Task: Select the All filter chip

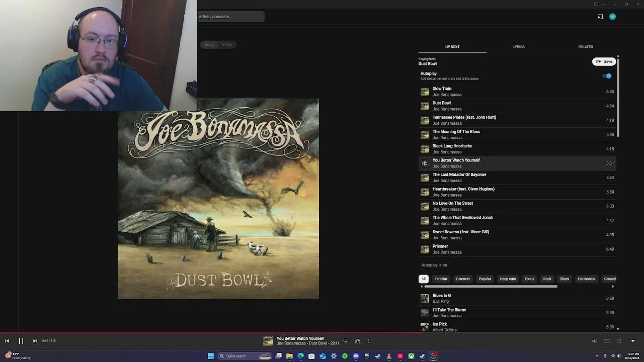Action: coord(424,279)
